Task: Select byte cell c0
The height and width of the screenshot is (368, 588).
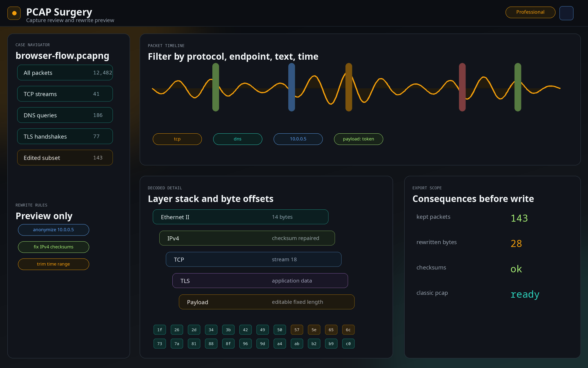Action: click(348, 344)
